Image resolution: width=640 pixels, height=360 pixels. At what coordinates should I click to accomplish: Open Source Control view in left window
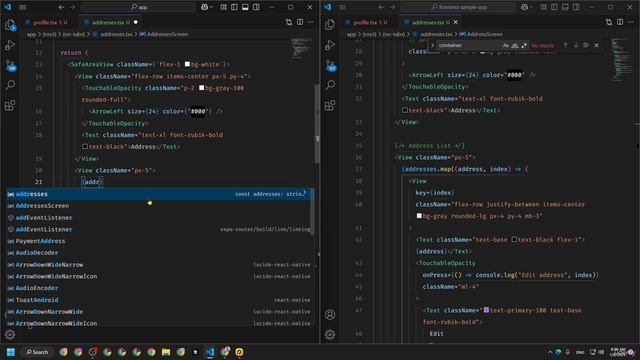click(x=11, y=65)
